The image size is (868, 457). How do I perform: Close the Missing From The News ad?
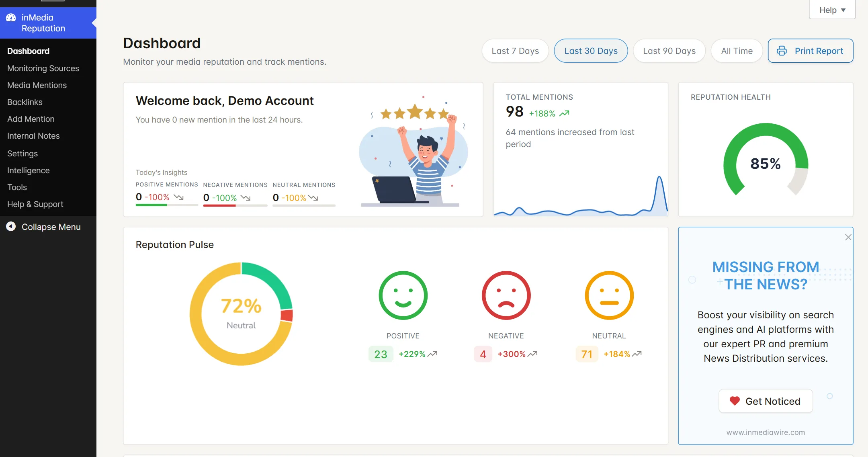[x=848, y=237]
